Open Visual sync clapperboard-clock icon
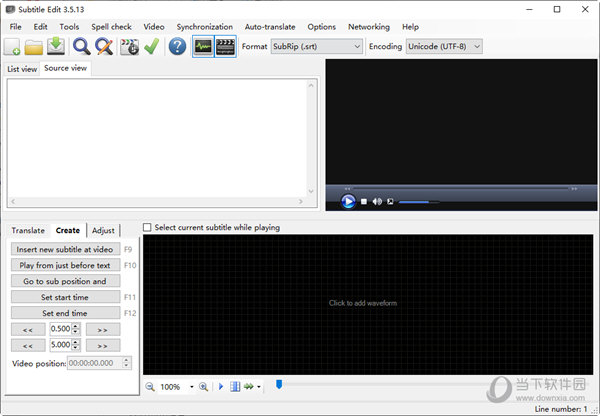This screenshot has height=416, width=600. (129, 47)
